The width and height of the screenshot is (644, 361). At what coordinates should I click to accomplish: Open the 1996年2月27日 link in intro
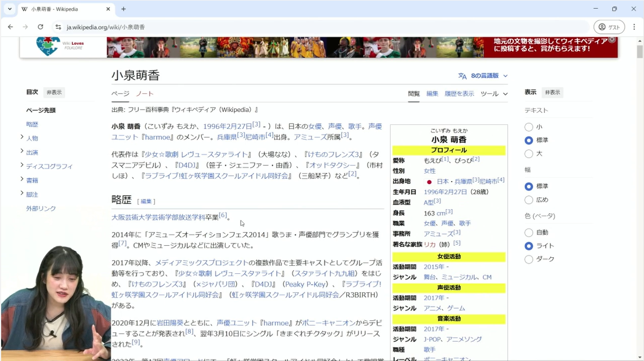tap(228, 126)
